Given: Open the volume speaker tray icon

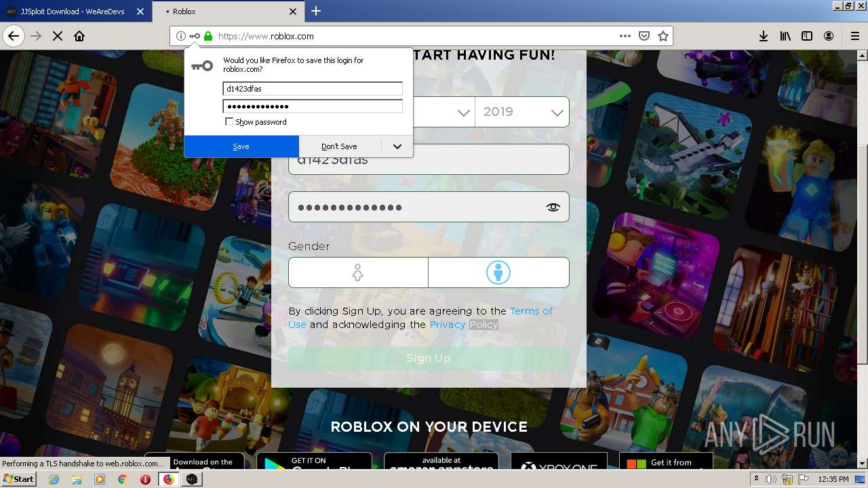Looking at the screenshot, I should point(771,479).
